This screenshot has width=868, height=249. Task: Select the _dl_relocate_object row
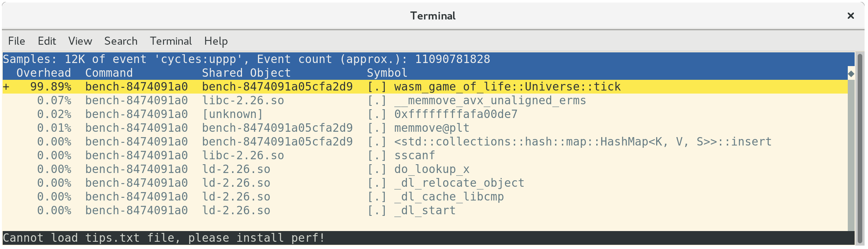coord(459,183)
